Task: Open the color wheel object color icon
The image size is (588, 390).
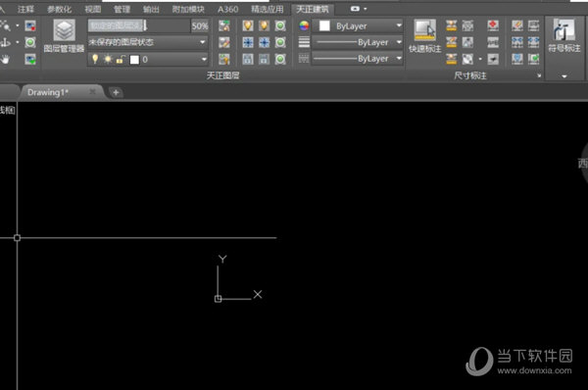Action: (x=304, y=25)
